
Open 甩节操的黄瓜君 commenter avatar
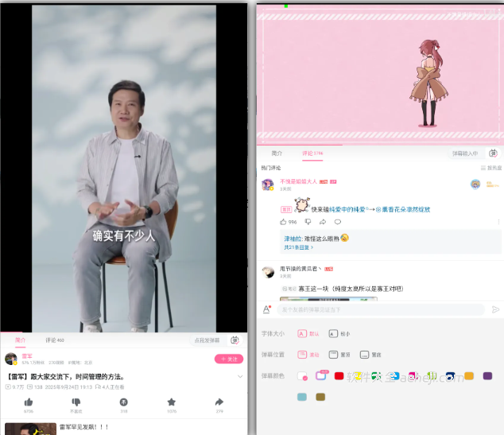(268, 272)
